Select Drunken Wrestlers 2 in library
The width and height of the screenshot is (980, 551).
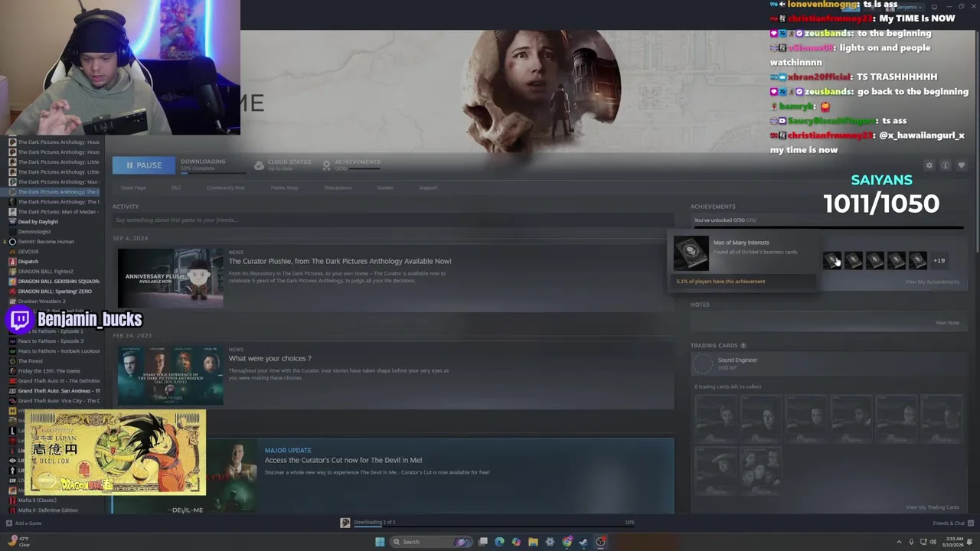point(41,302)
